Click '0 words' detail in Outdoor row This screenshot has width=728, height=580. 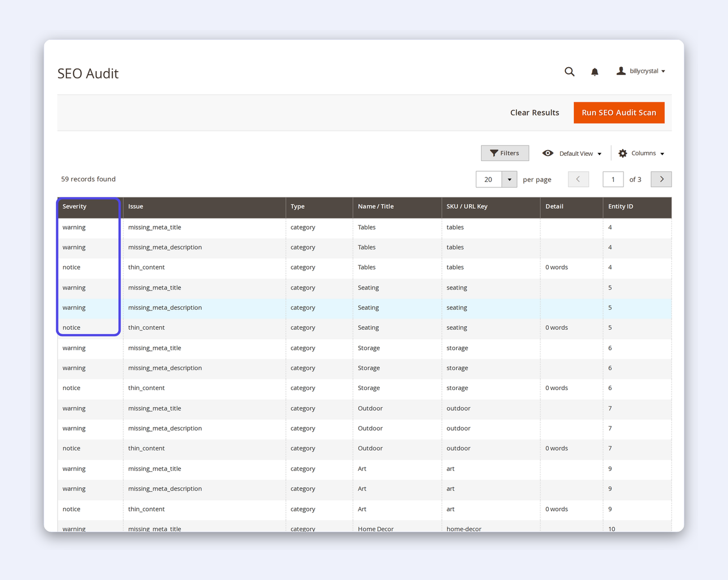[x=557, y=449]
